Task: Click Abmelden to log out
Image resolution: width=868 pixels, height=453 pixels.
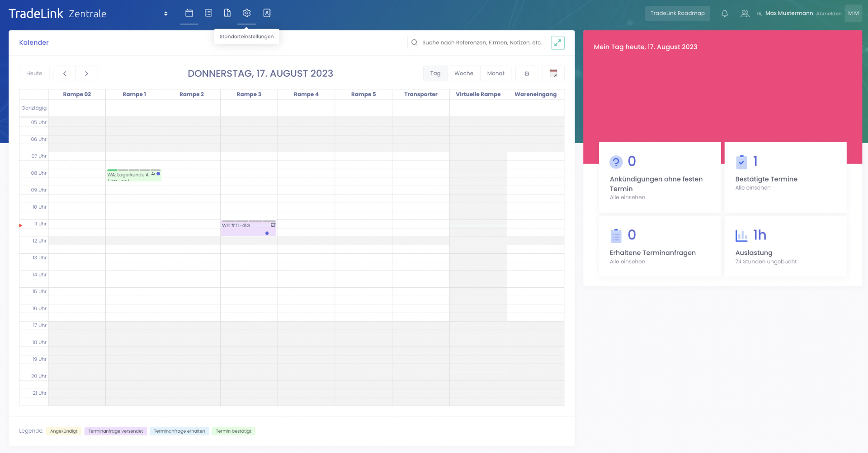Action: [x=829, y=14]
